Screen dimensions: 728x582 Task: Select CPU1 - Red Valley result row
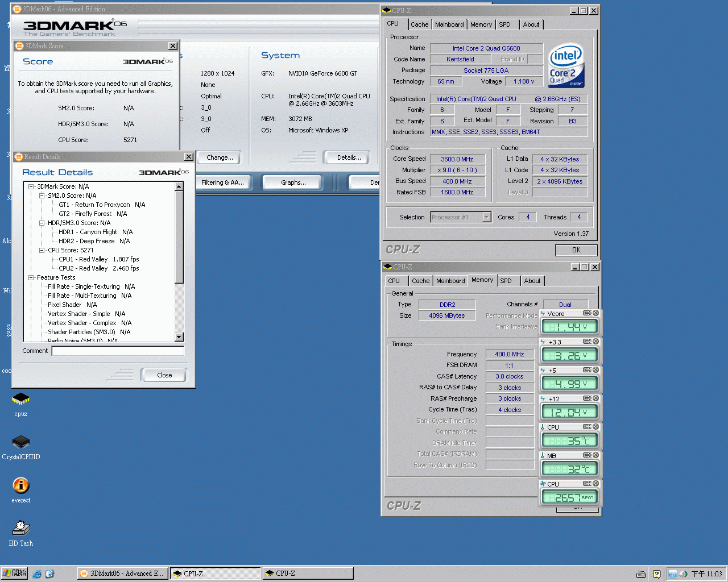tap(98, 259)
